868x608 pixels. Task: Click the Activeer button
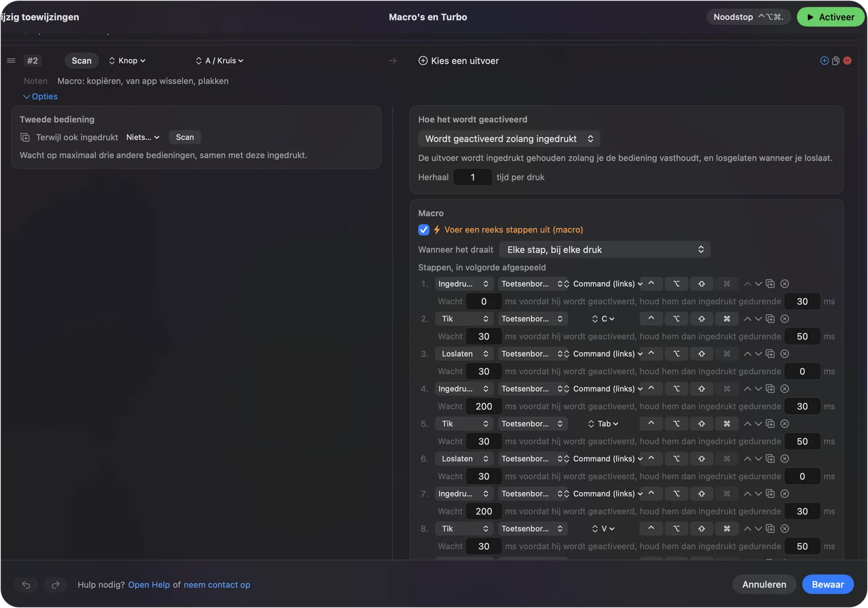point(830,17)
